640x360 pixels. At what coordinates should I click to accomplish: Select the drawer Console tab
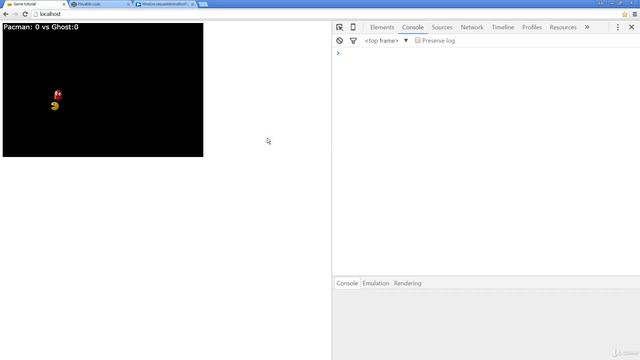point(347,283)
